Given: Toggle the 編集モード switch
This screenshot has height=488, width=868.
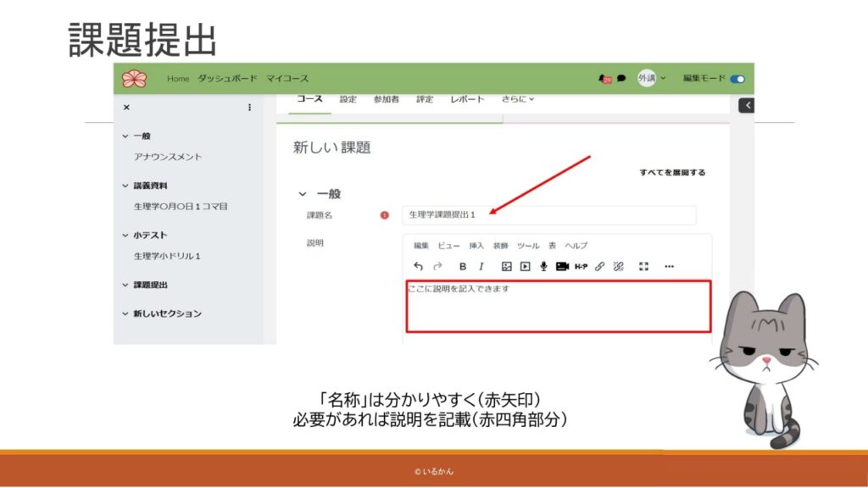Looking at the screenshot, I should [x=737, y=79].
